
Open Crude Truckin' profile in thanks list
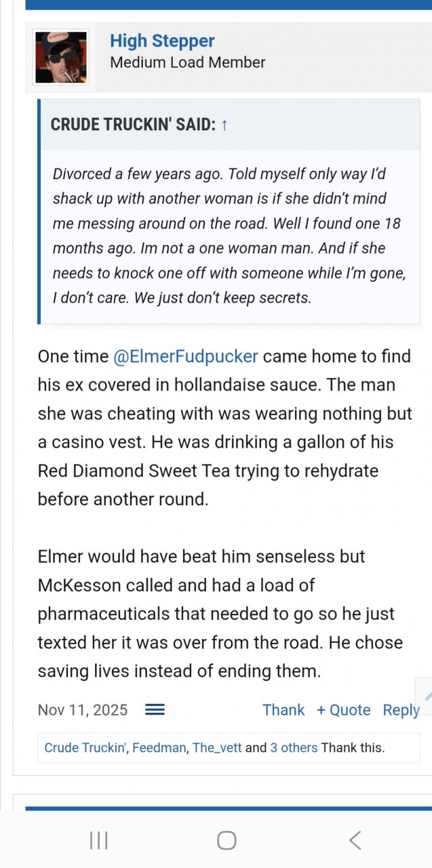pos(85,748)
